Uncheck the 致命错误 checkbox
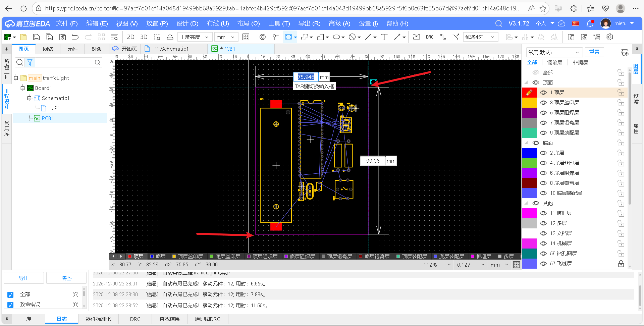This screenshot has height=326, width=644. click(x=10, y=305)
